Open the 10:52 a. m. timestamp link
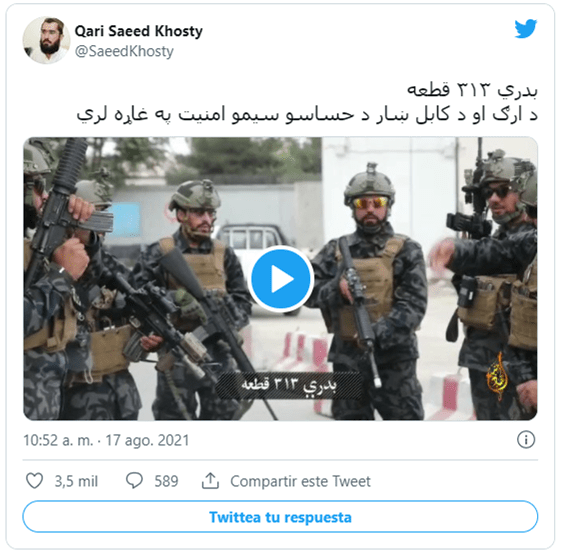Viewport: 561px width, 560px height. point(58,440)
